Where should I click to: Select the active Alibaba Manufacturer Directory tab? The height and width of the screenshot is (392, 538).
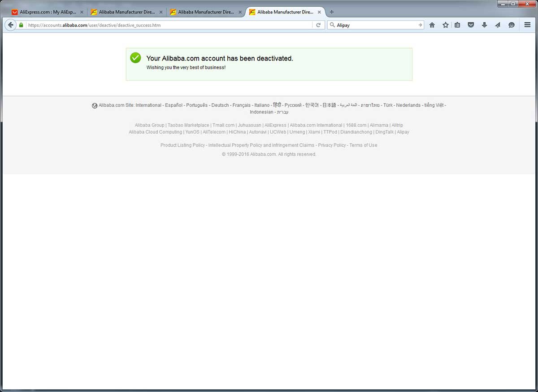285,12
